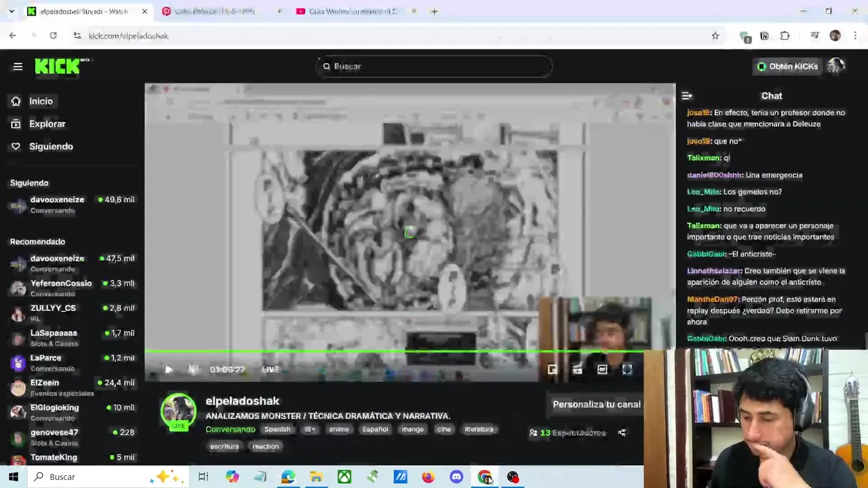Open YefersonCossio recommended channel
This screenshot has height=488, width=868.
point(72,288)
